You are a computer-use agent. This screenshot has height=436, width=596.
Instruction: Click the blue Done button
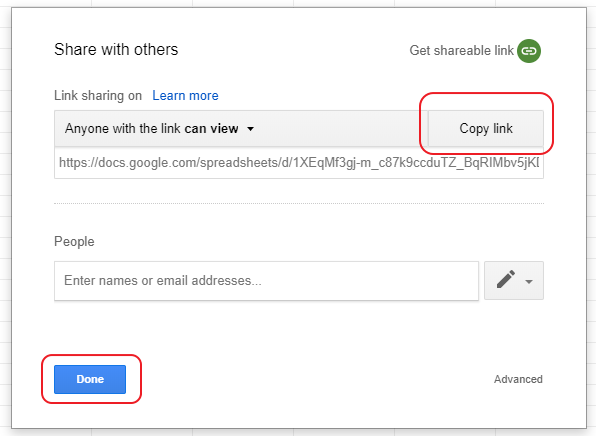90,379
